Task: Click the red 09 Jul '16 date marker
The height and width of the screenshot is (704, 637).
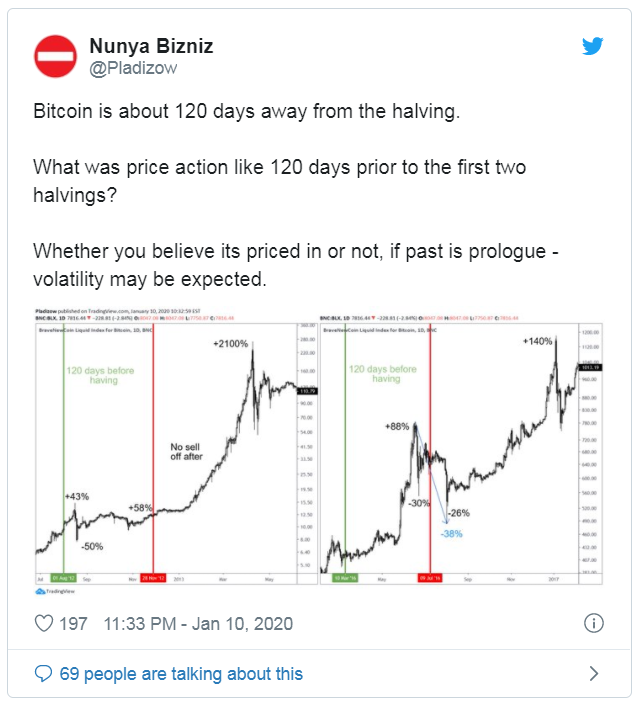Action: pos(430,578)
